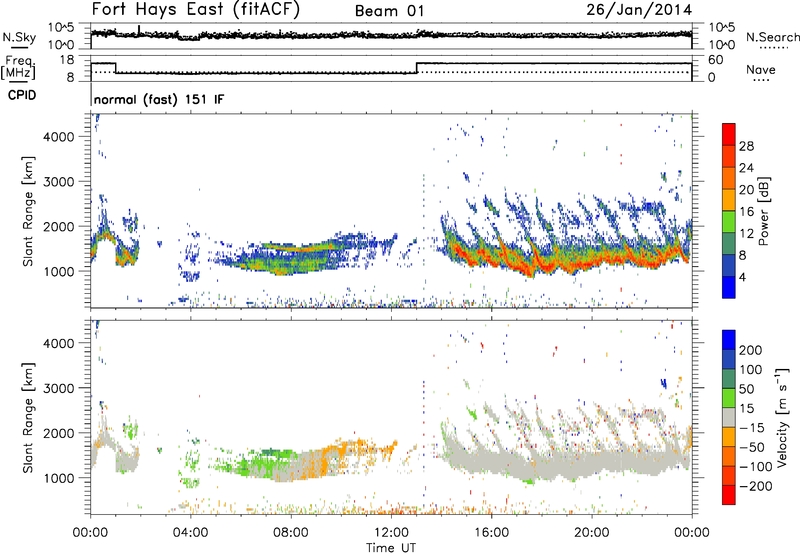This screenshot has width=800, height=554.
Task: Click the 'Nave' legend label
Action: (761, 69)
